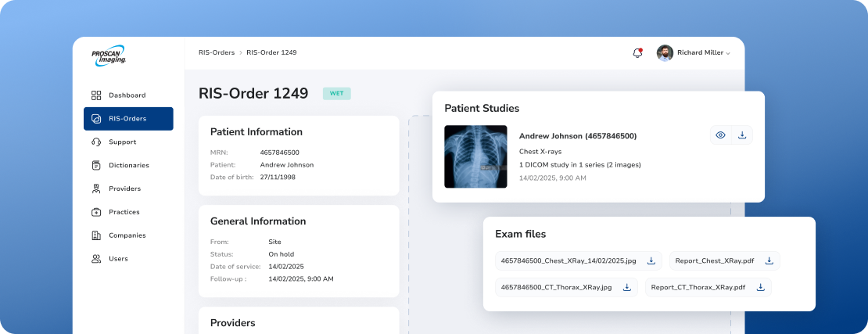Download 4657846500_CT_Thorax_XRay.jpg file
868x334 pixels.
(626, 288)
